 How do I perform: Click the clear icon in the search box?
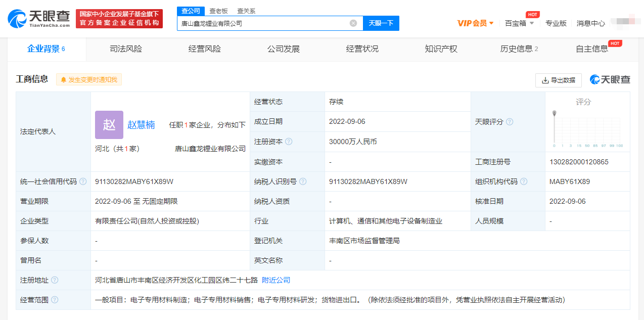pos(353,23)
